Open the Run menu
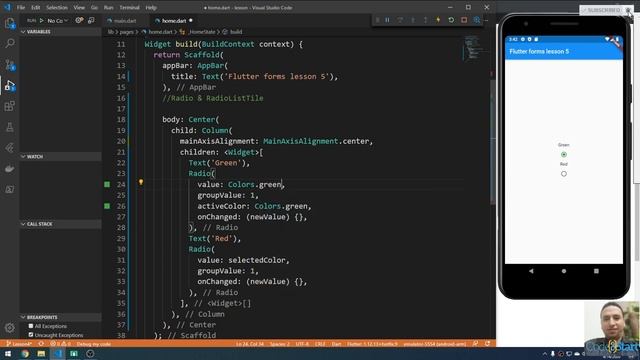The height and width of the screenshot is (360, 640). (x=108, y=7)
